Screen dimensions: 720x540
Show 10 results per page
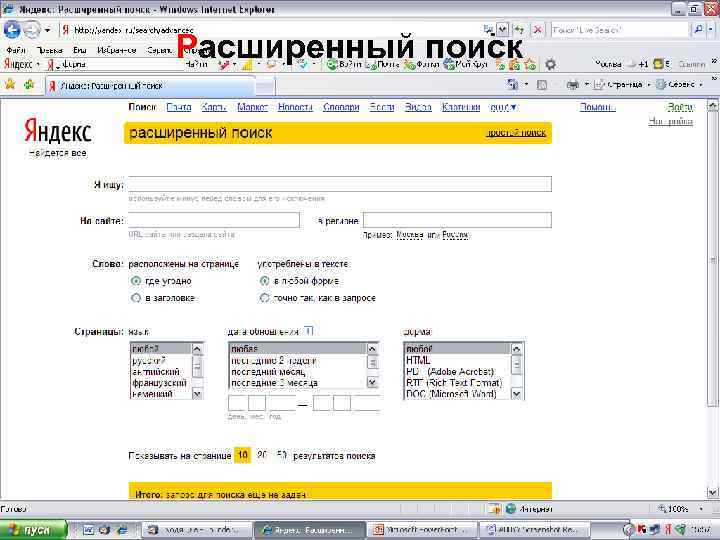click(242, 456)
